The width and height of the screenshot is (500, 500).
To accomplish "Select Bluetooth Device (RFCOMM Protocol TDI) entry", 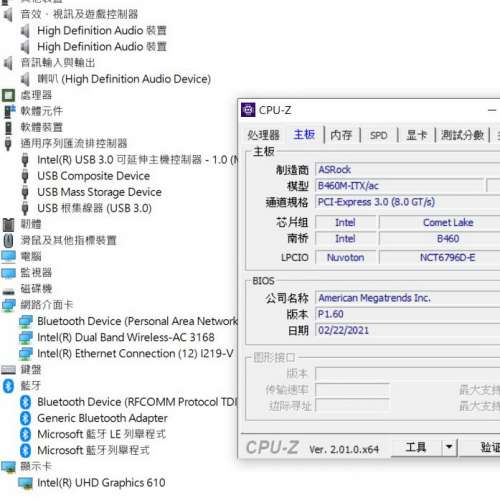I will coord(137,402).
